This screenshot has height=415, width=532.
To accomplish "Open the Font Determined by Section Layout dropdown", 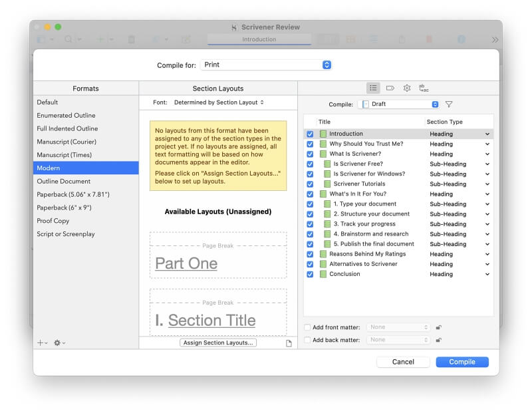I will pyautogui.click(x=219, y=102).
